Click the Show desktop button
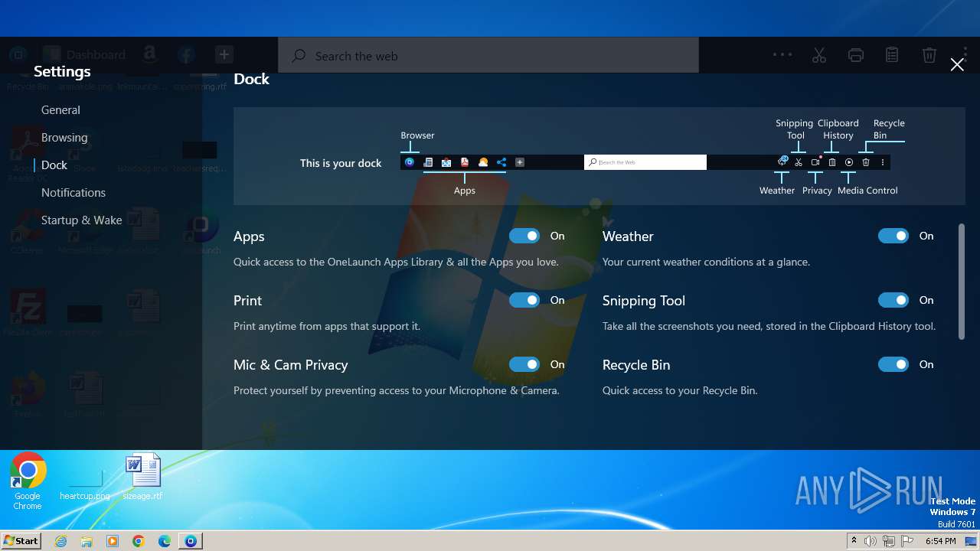 pyautogui.click(x=972, y=541)
